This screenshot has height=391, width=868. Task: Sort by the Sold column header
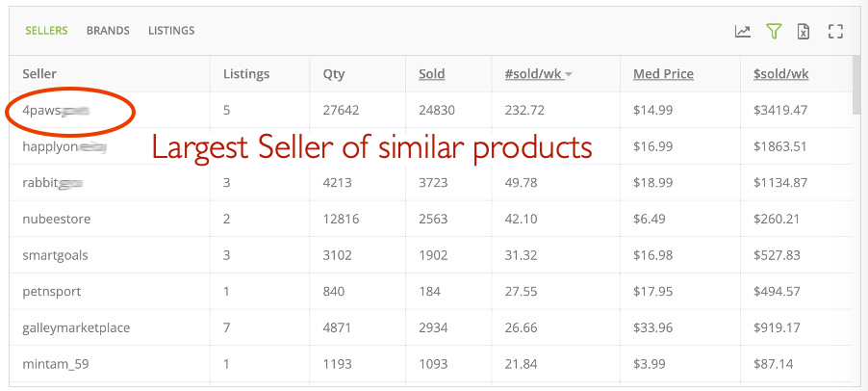tap(432, 73)
